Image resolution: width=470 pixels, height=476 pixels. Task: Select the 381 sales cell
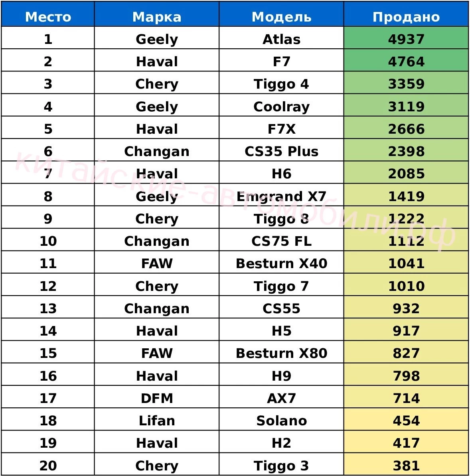tap(406, 465)
